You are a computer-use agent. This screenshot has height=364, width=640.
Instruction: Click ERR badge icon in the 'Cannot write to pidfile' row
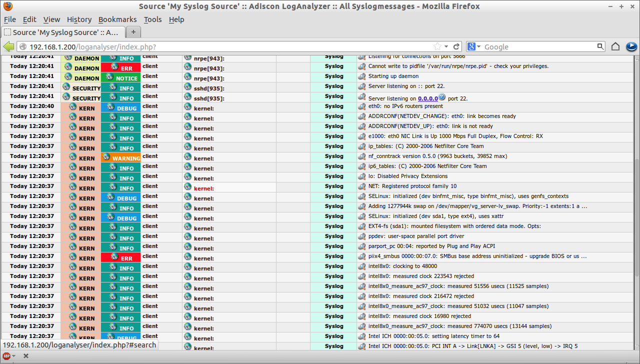pos(114,67)
